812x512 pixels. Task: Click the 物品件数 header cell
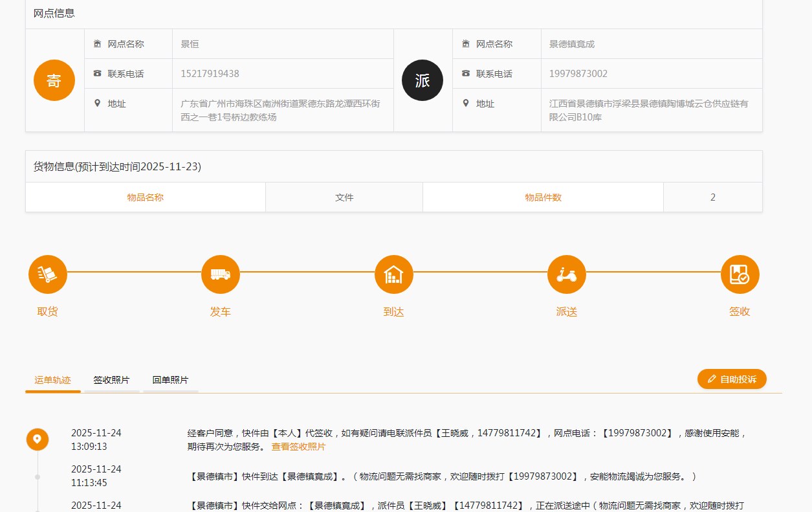pos(543,197)
